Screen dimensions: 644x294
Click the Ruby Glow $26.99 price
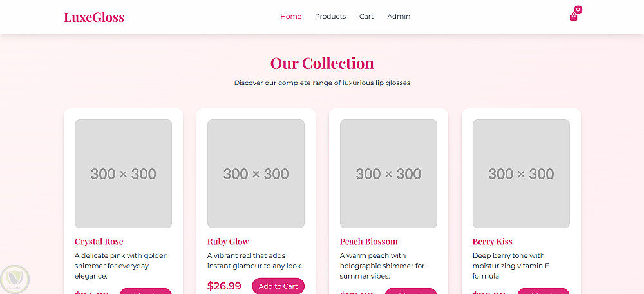tap(224, 286)
